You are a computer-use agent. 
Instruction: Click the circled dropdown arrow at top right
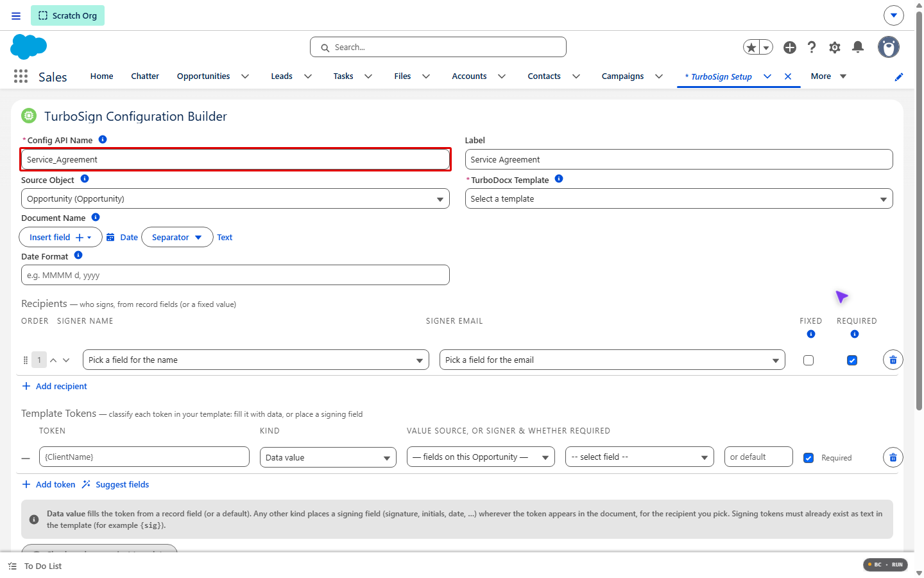coord(894,15)
